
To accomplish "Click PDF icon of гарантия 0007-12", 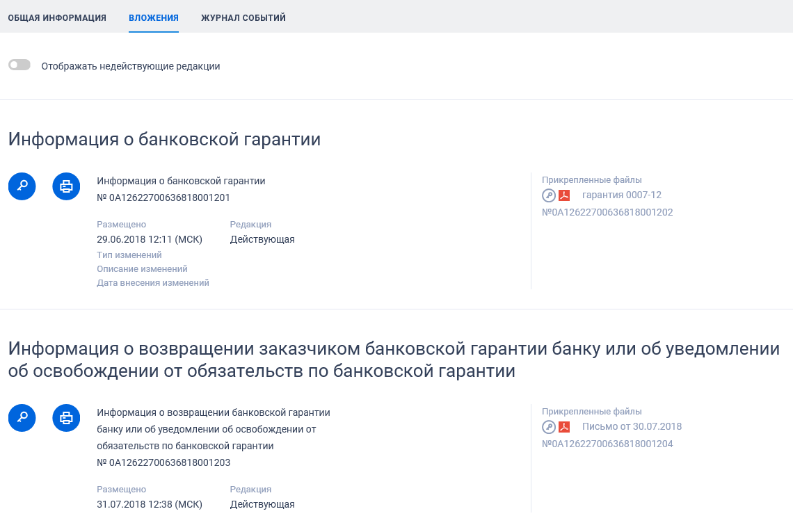I will (x=564, y=195).
